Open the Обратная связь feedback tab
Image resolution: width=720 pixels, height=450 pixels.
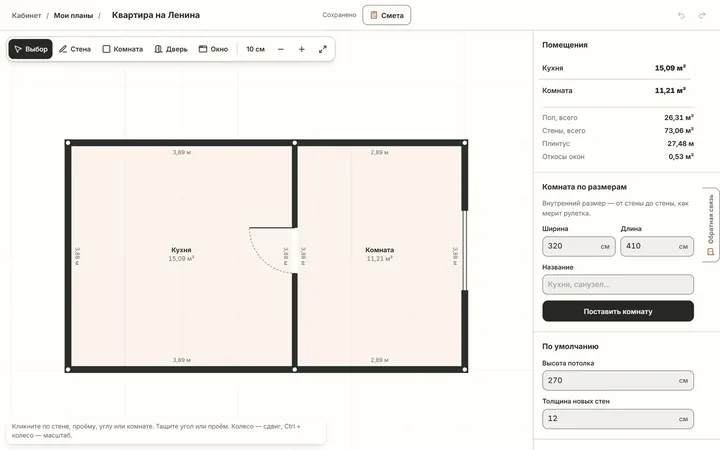tap(711, 225)
